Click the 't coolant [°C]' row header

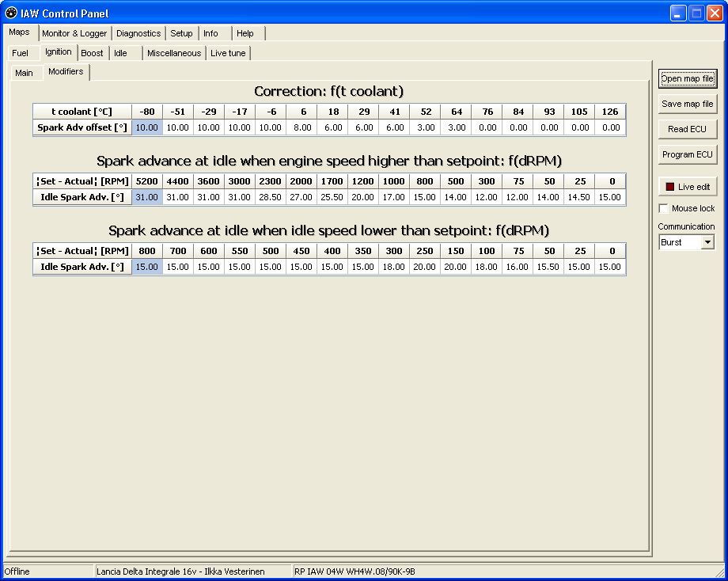pos(82,112)
